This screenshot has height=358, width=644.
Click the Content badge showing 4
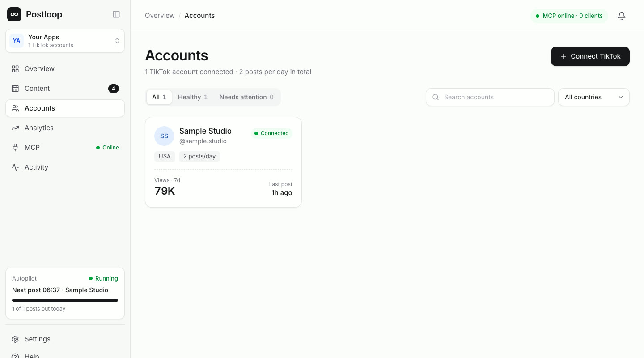(x=114, y=89)
